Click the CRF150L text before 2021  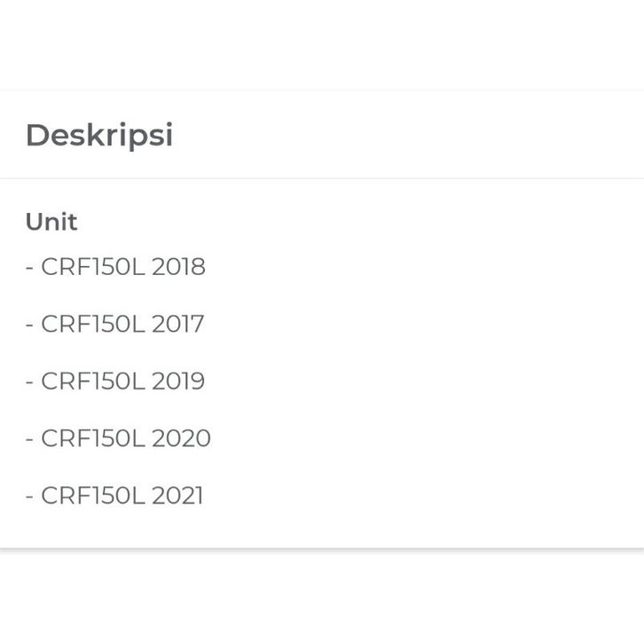tap(92, 495)
